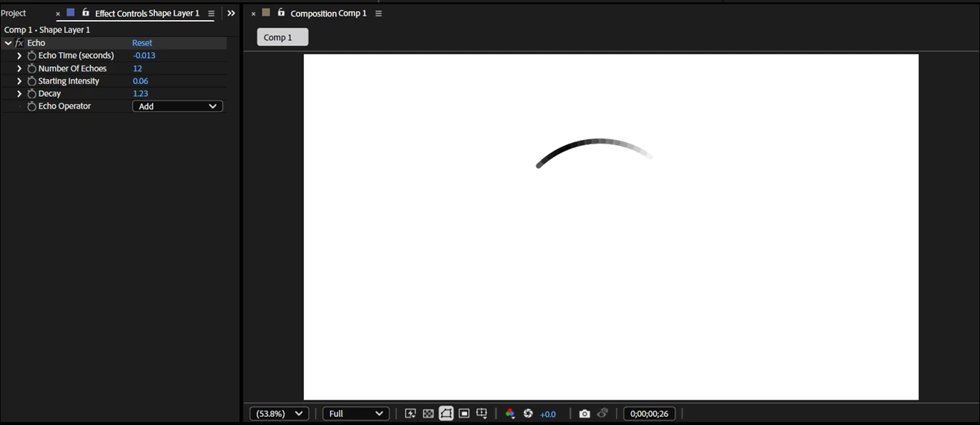
Task: Toggle mask and shape path visibility
Action: (446, 414)
